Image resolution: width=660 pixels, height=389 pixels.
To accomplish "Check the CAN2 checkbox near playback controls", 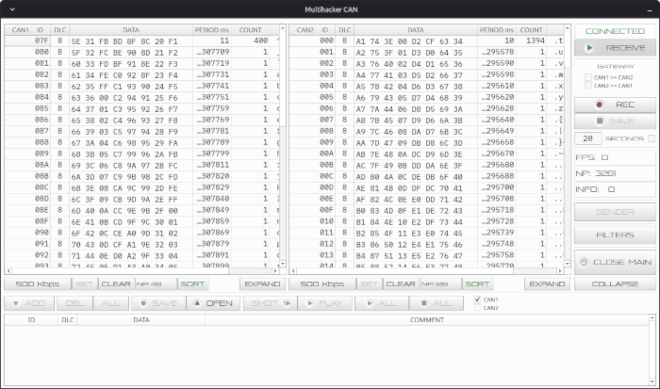I will click(477, 308).
